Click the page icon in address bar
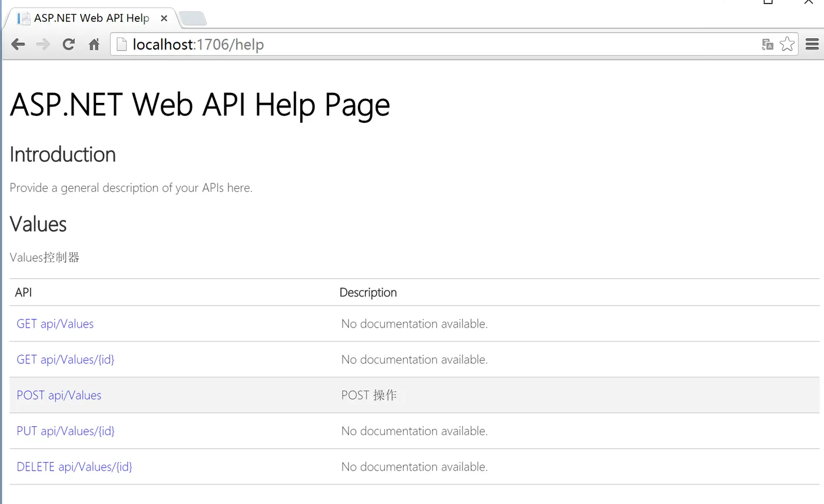Screen dimensions: 824x504 click(x=122, y=44)
